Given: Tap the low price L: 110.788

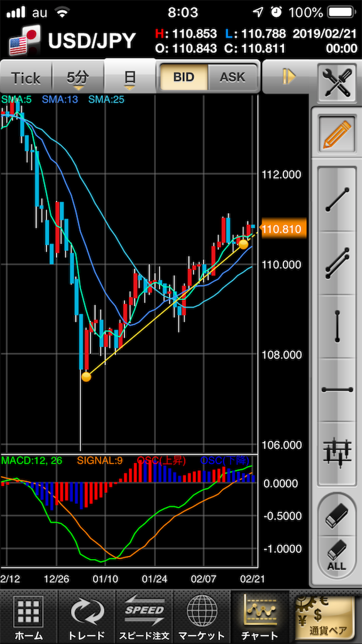Looking at the screenshot, I should pos(255,33).
